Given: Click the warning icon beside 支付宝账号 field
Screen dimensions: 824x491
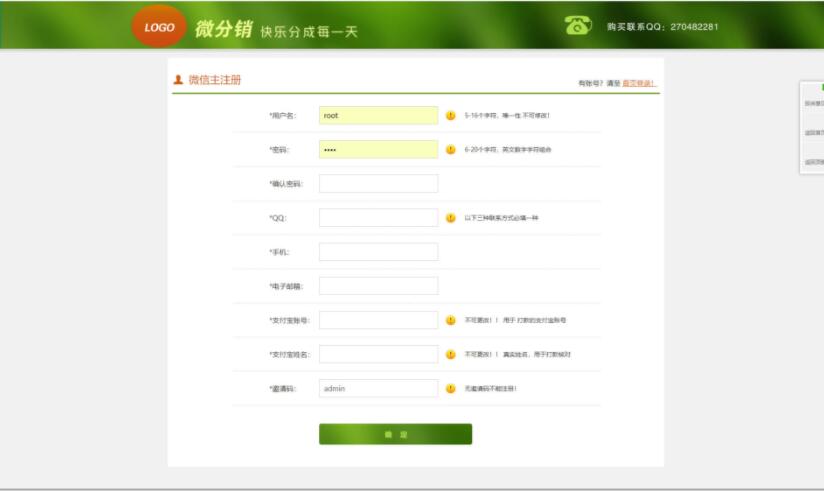Looking at the screenshot, I should (x=451, y=320).
